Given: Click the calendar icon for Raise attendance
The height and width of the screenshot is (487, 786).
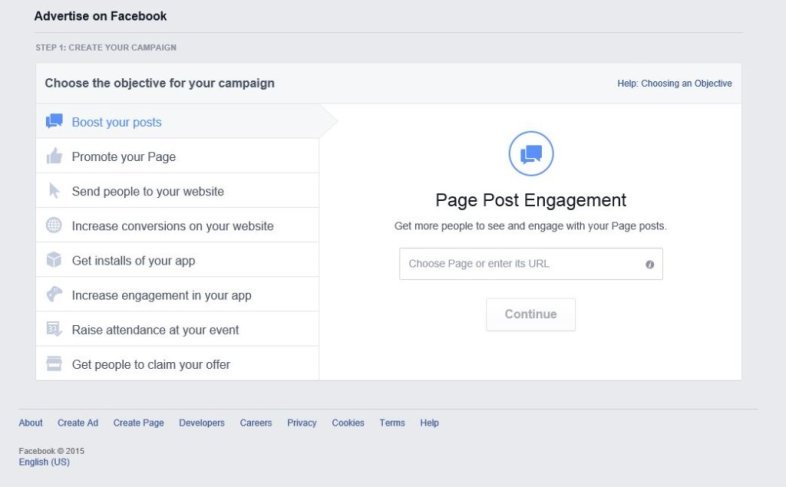Looking at the screenshot, I should click(x=54, y=329).
